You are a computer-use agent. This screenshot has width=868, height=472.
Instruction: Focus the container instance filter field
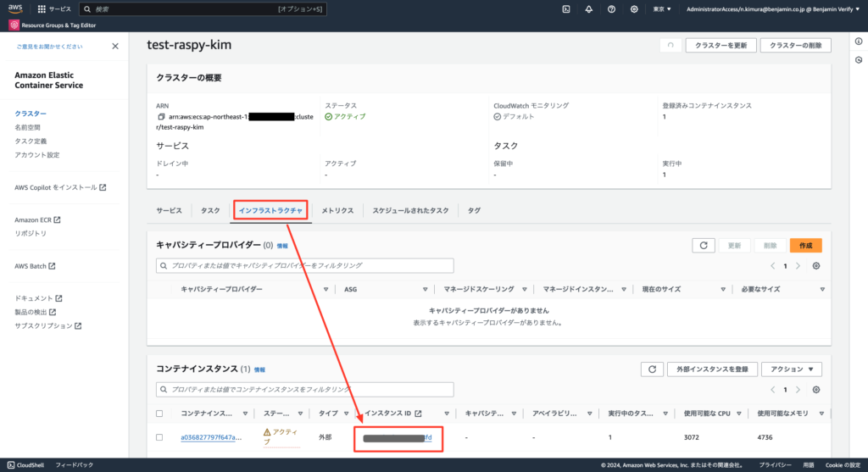(x=305, y=390)
